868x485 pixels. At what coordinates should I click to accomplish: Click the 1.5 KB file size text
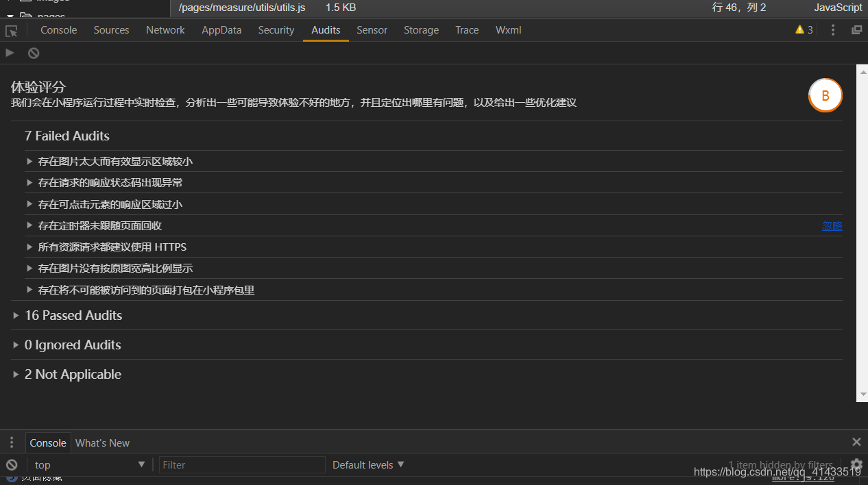[340, 8]
